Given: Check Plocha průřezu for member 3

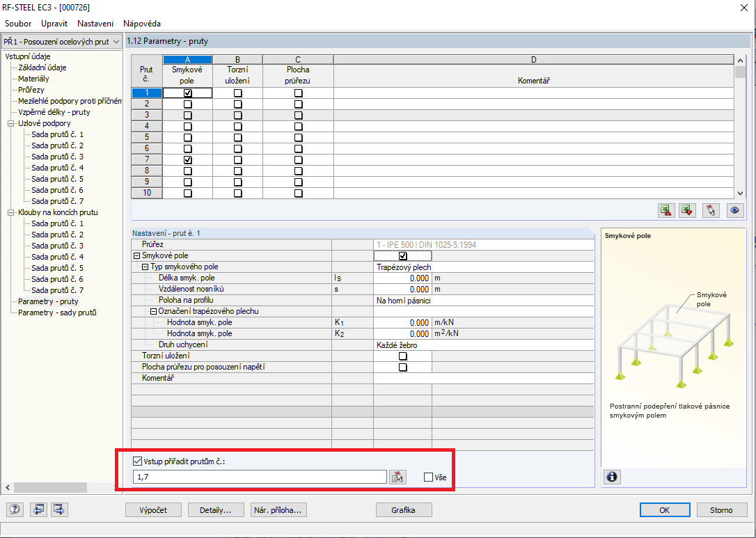Looking at the screenshot, I should click(299, 116).
